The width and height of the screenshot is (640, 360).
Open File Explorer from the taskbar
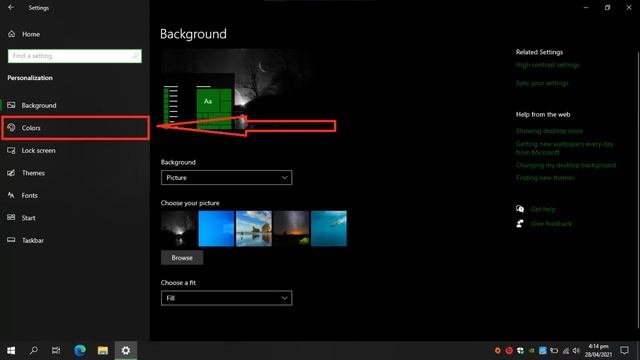[x=103, y=350]
